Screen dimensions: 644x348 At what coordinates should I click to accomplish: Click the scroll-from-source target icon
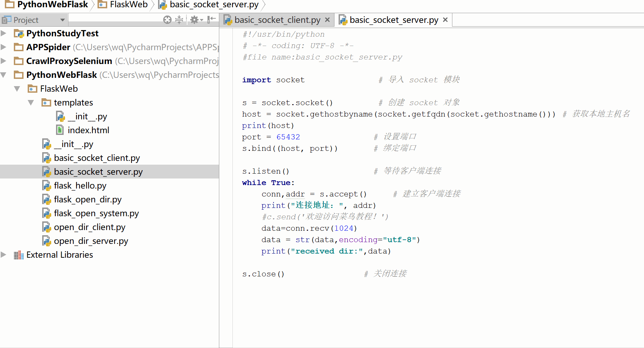coord(167,20)
